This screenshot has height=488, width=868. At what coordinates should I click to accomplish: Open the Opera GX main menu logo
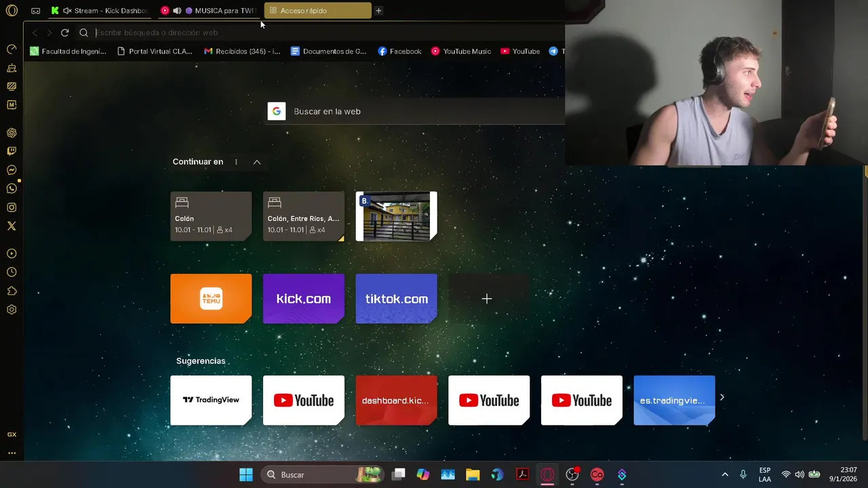tap(12, 10)
